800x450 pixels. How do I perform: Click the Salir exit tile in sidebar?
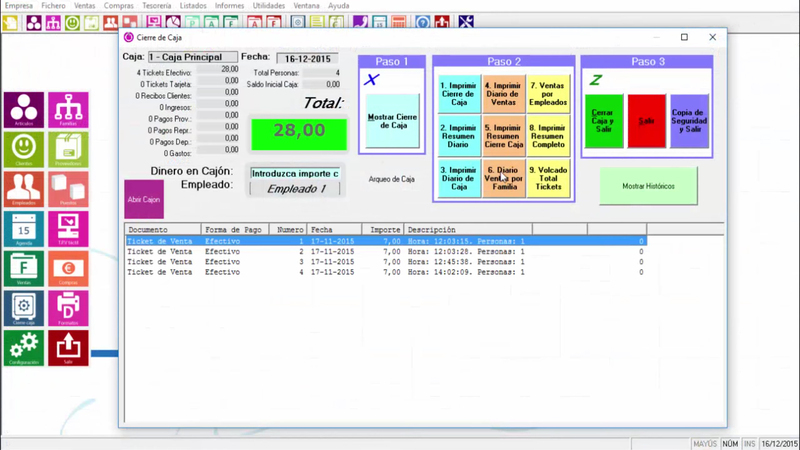68,348
